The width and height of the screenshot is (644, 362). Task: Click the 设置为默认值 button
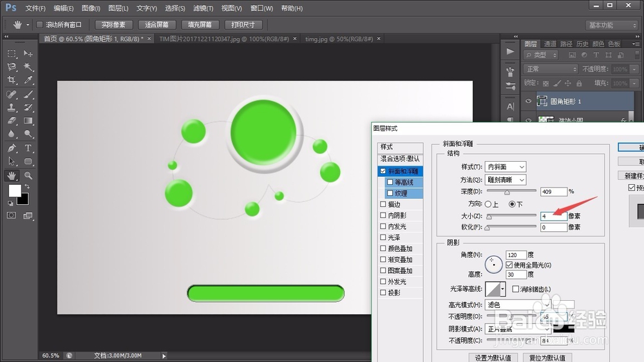[x=493, y=358]
